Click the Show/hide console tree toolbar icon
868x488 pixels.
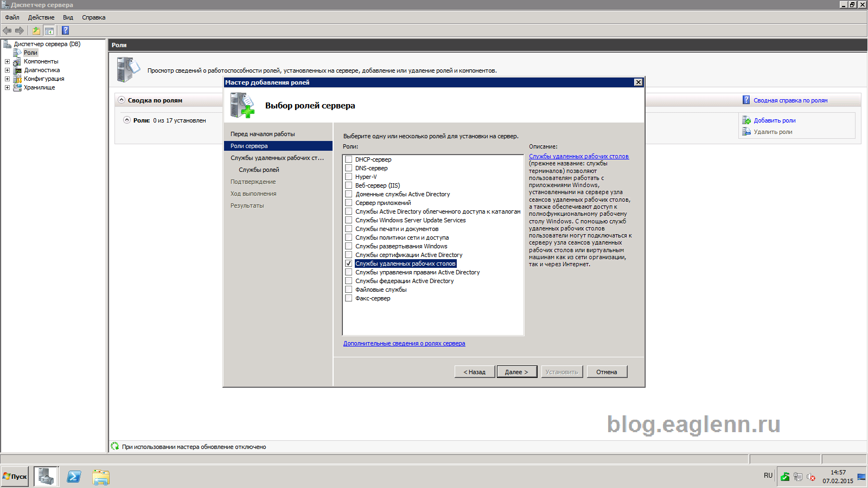[49, 30]
